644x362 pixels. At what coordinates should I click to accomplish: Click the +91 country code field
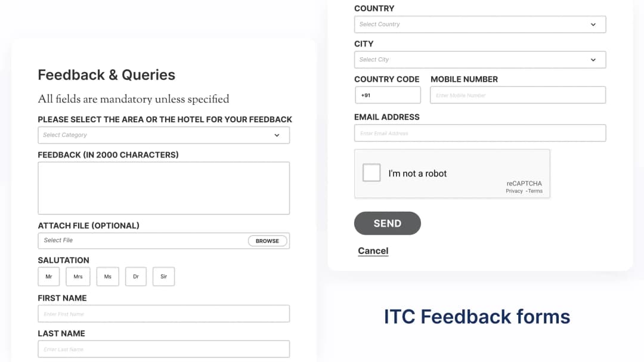coord(388,95)
